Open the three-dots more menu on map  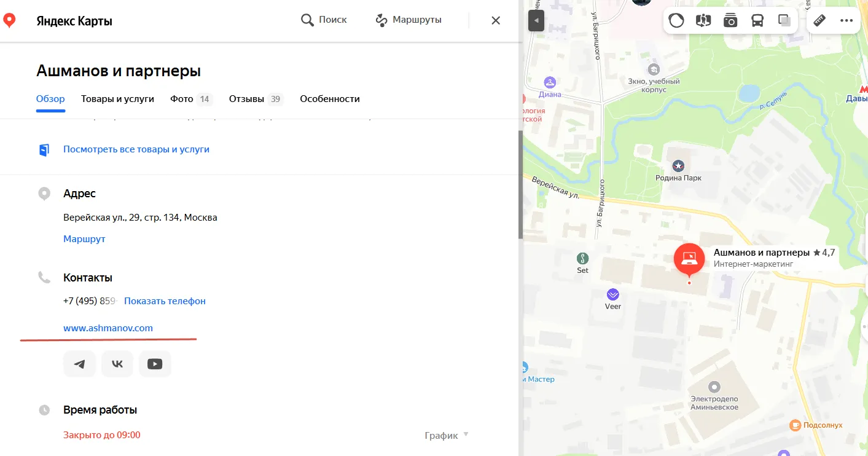click(846, 21)
